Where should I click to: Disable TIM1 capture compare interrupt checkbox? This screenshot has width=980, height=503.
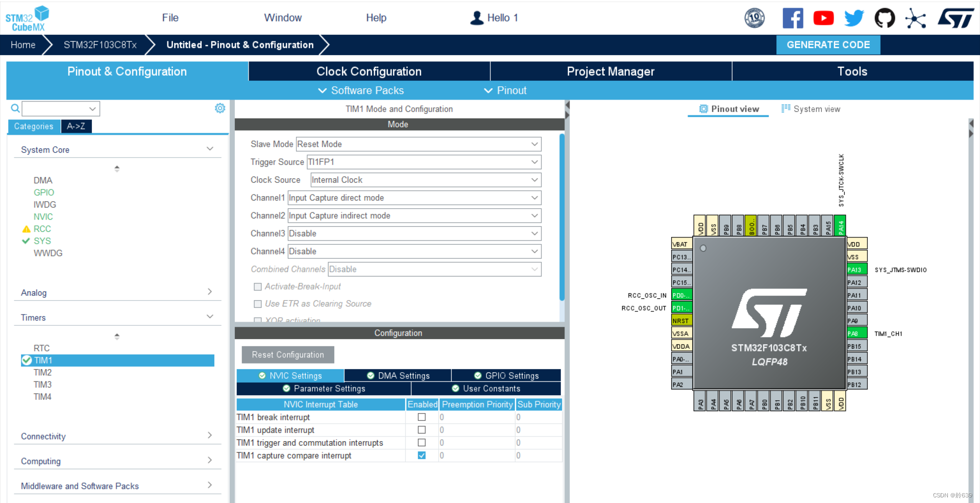coord(422,456)
